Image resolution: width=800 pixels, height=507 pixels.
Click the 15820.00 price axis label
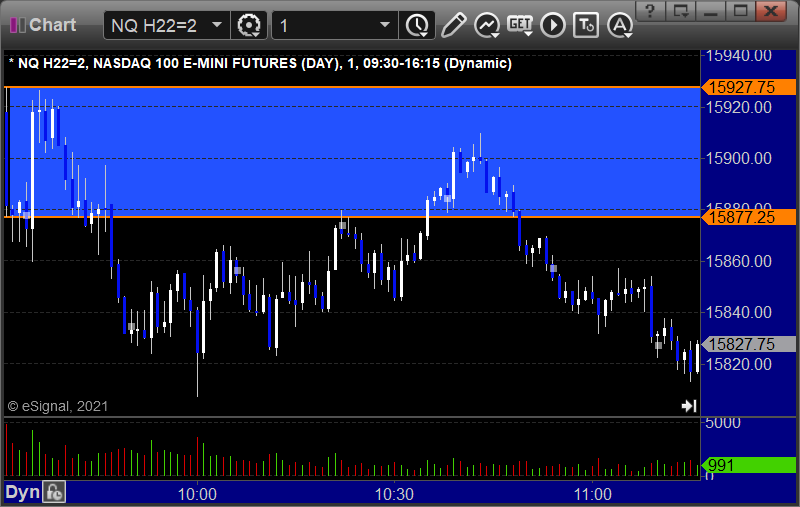coord(738,364)
